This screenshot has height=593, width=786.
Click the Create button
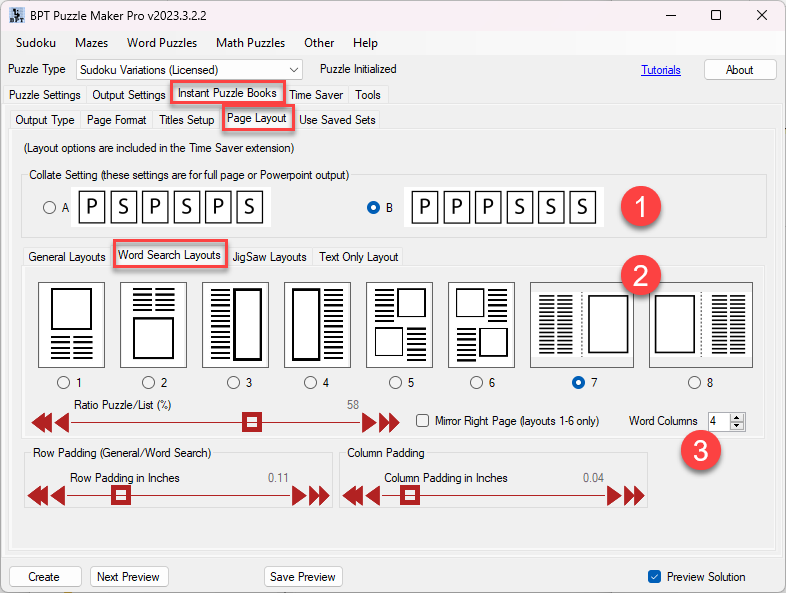(44, 576)
